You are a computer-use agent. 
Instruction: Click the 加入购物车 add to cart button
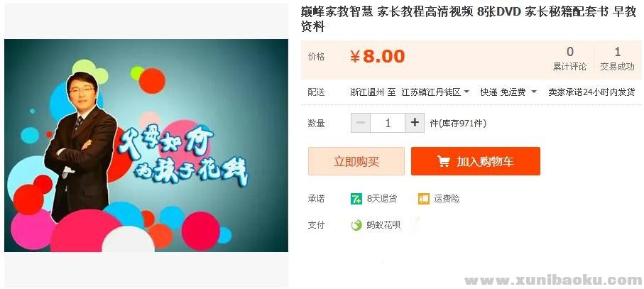click(476, 161)
